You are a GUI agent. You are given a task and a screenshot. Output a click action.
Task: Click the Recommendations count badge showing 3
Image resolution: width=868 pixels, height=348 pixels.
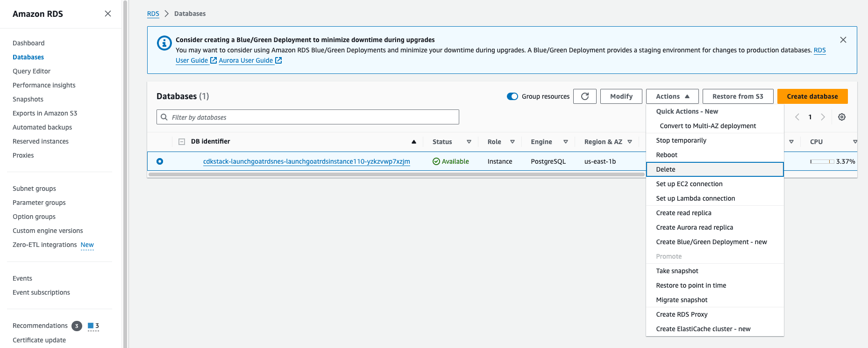[77, 326]
